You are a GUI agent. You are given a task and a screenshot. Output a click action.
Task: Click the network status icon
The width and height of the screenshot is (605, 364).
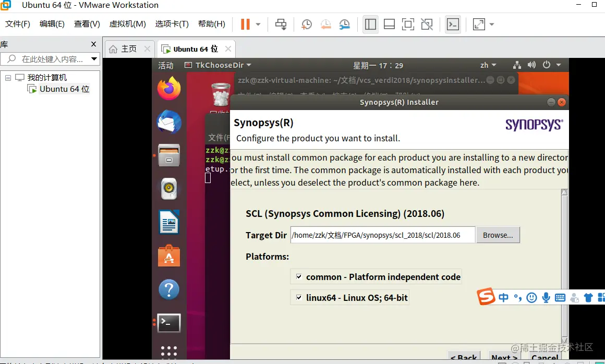[x=517, y=65]
